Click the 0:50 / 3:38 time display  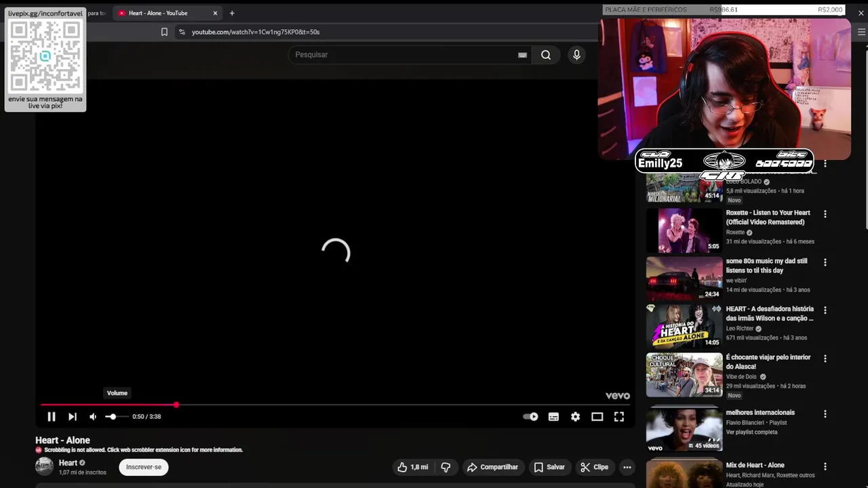[146, 417]
